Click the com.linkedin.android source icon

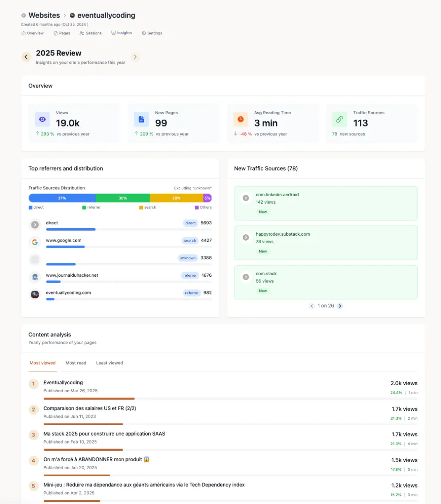coord(246,198)
